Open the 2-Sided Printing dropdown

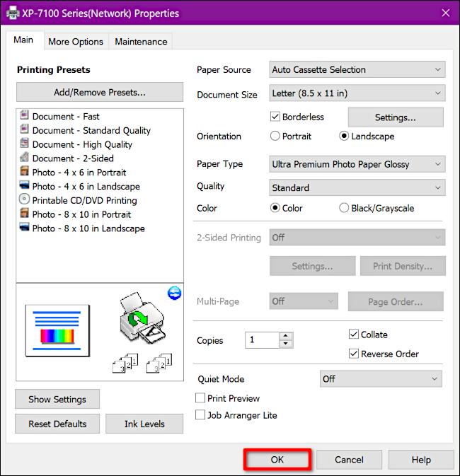click(x=357, y=238)
